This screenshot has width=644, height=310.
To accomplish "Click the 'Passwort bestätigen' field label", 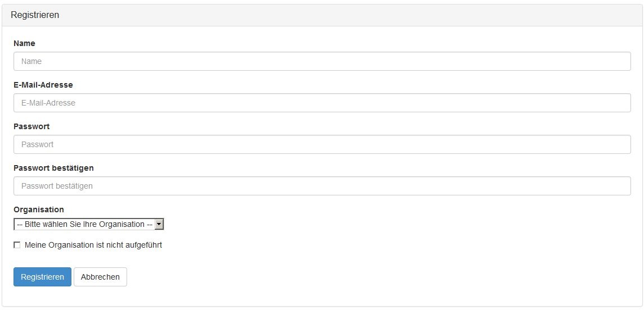I will click(53, 168).
